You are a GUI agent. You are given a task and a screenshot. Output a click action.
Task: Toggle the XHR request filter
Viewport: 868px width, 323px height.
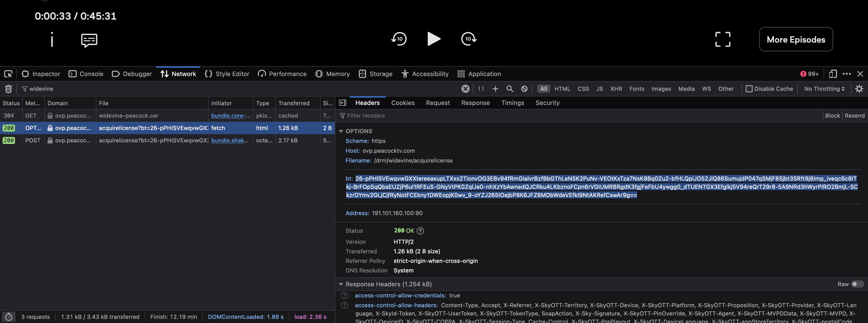pos(616,89)
